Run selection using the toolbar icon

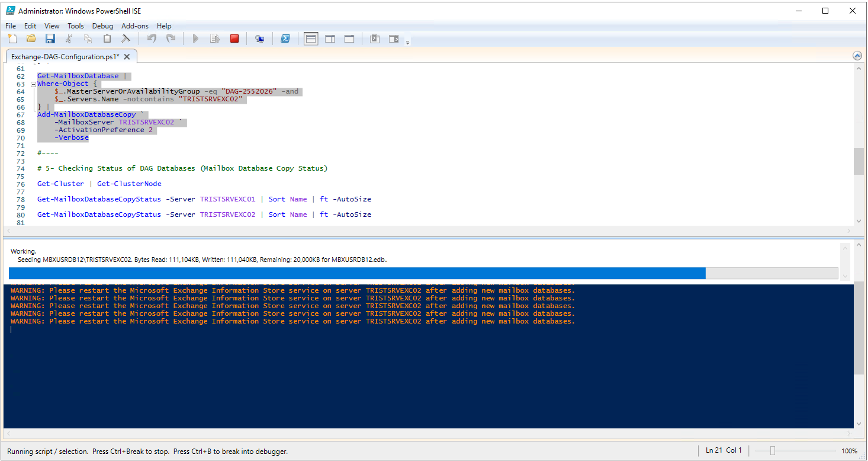(x=215, y=39)
